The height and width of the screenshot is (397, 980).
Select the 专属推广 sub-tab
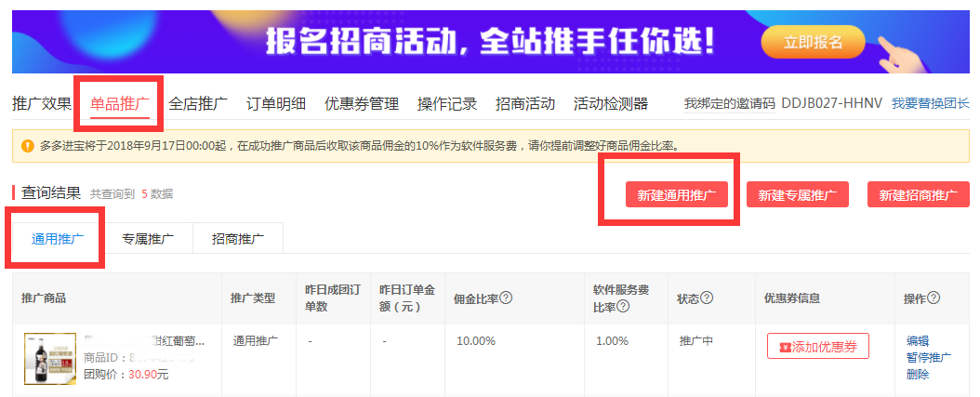point(148,239)
